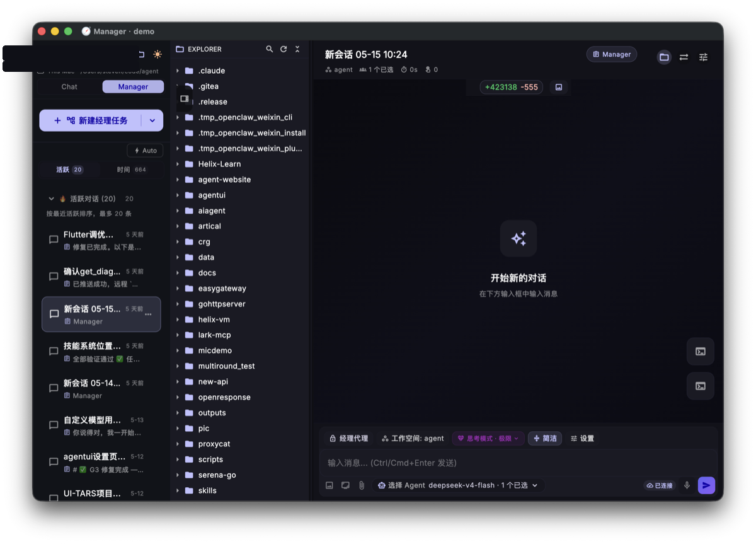
Task: Click the +423138 -555 diff stats badge
Action: [512, 87]
